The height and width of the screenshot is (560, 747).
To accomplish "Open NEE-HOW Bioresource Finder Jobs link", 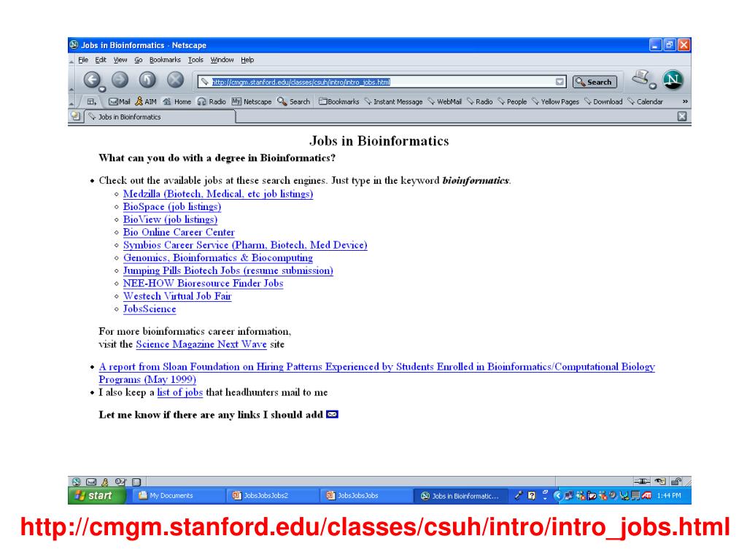I will point(203,284).
